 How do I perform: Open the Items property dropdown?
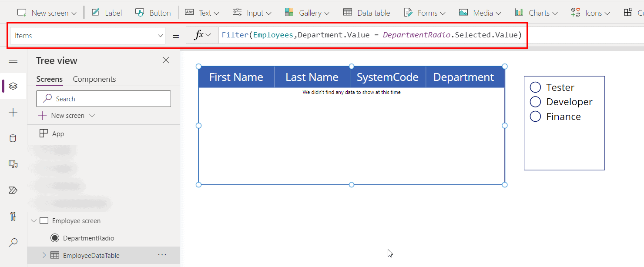pyautogui.click(x=160, y=35)
